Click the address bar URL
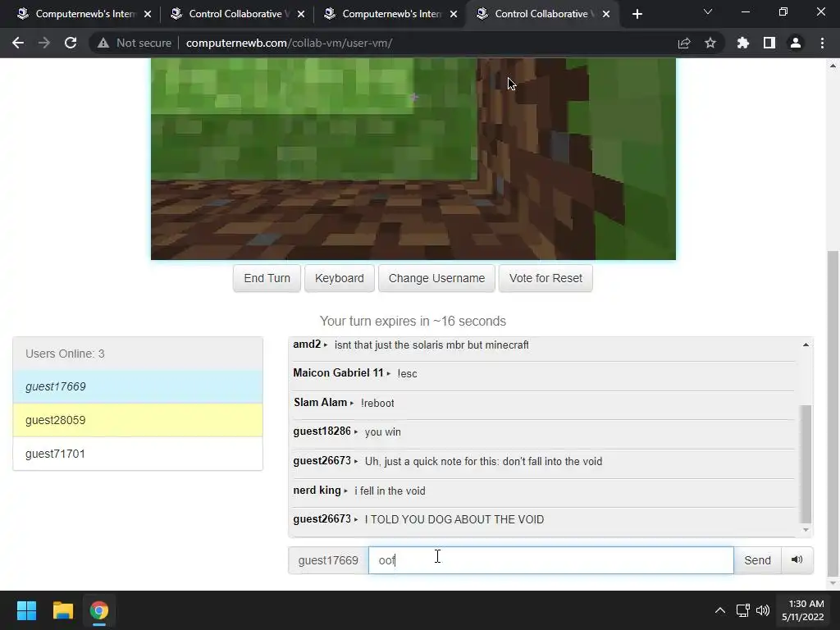Image resolution: width=840 pixels, height=630 pixels. pos(290,43)
